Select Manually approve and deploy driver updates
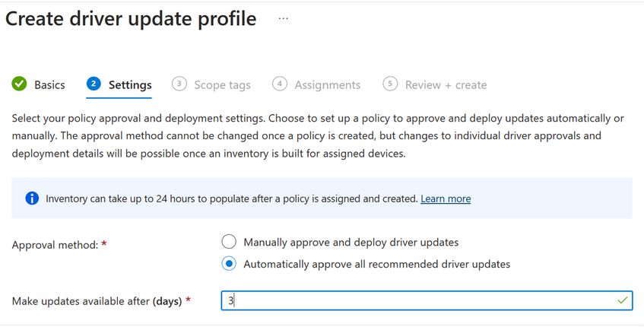This screenshot has height=327, width=644. click(229, 243)
